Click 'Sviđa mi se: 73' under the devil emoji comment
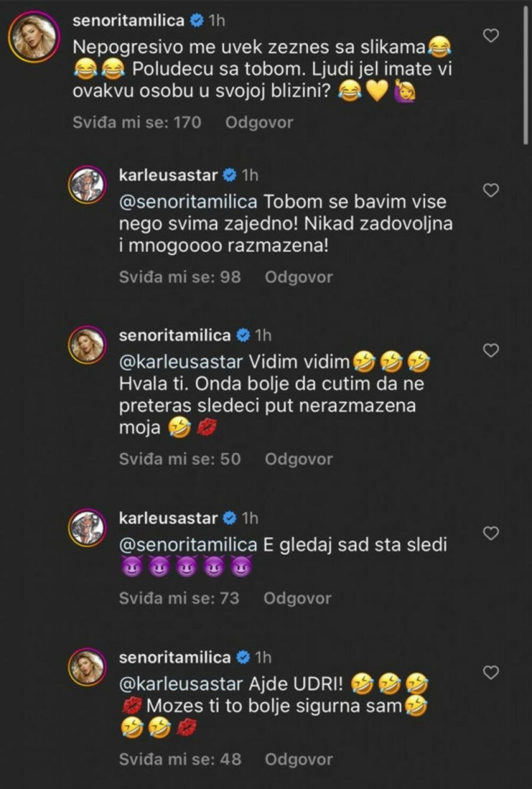 click(x=180, y=599)
